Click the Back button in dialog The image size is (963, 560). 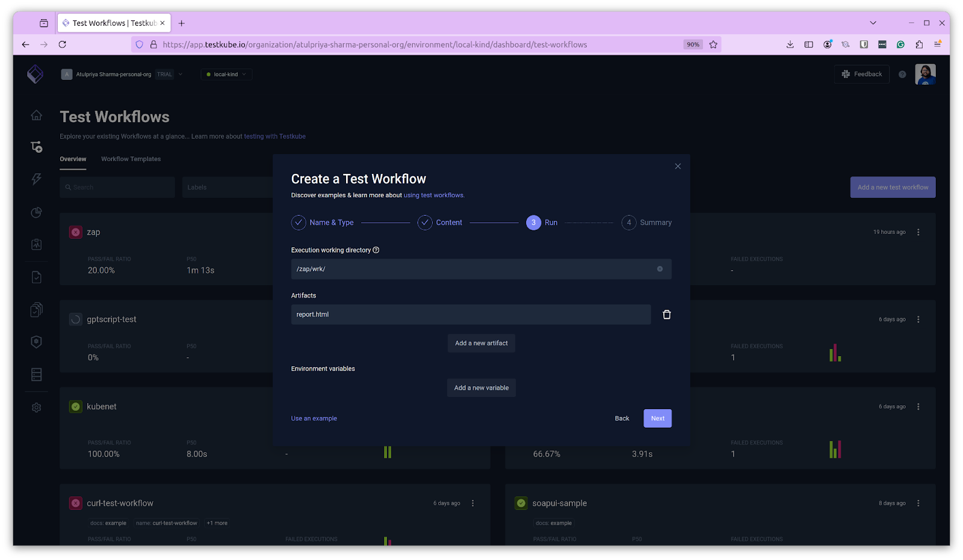pyautogui.click(x=622, y=419)
